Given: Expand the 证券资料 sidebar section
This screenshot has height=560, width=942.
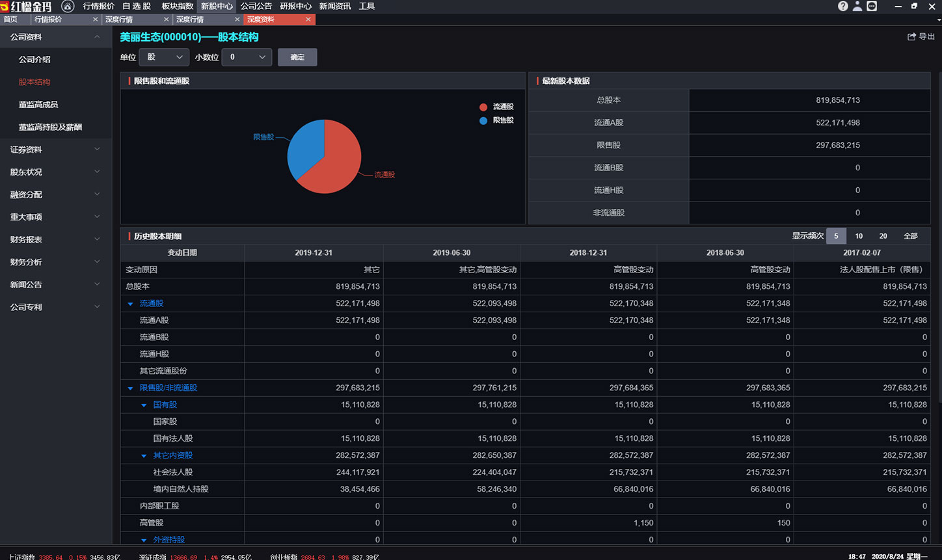Looking at the screenshot, I should [56, 150].
